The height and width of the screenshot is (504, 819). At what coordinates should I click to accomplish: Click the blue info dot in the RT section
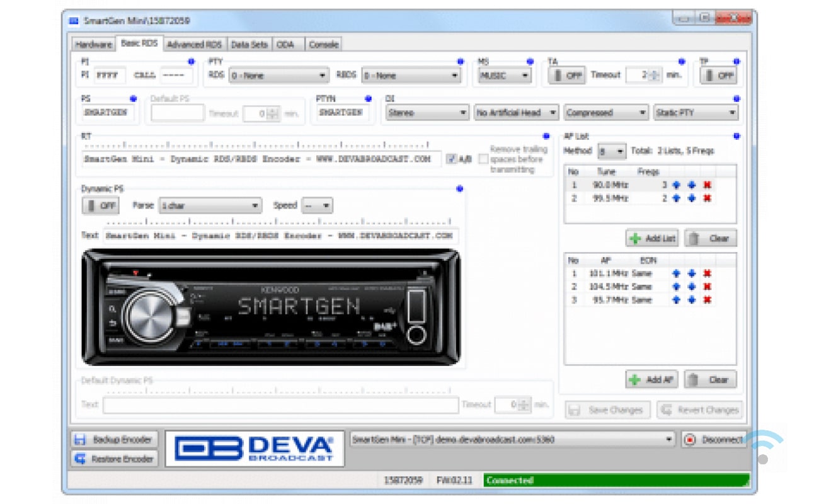tap(546, 136)
